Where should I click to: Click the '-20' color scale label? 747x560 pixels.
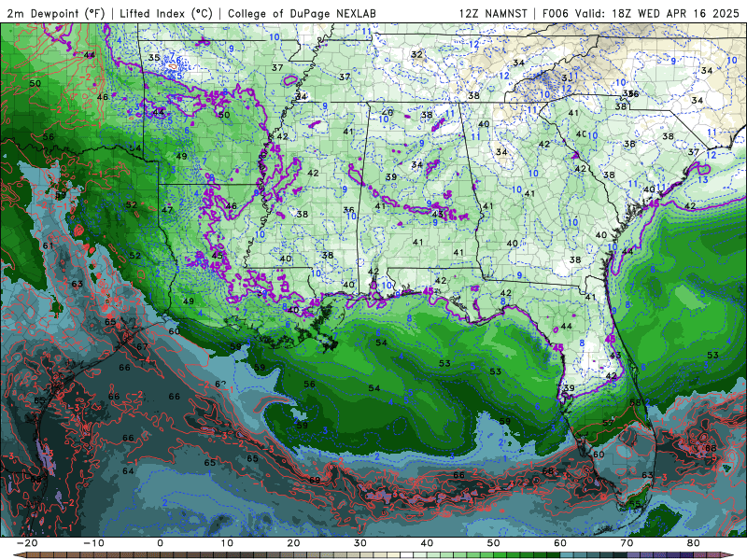tap(27, 543)
